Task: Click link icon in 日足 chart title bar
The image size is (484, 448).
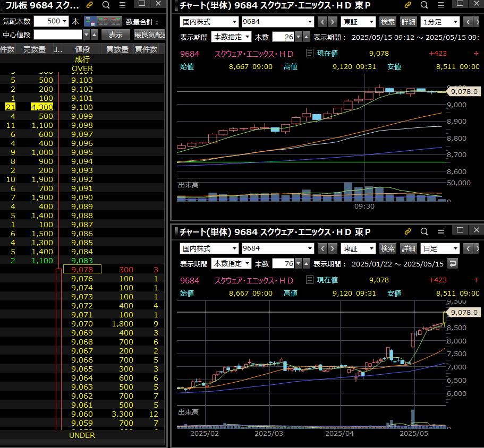Action: click(407, 231)
